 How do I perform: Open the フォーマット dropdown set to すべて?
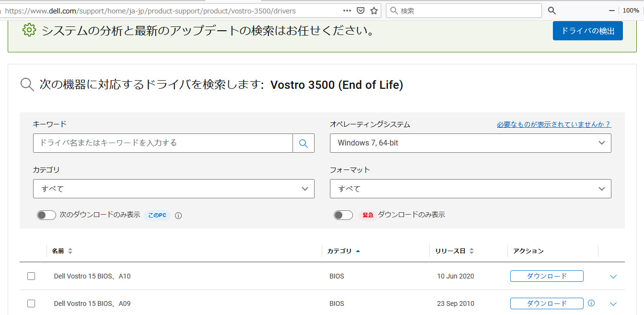[x=470, y=189]
